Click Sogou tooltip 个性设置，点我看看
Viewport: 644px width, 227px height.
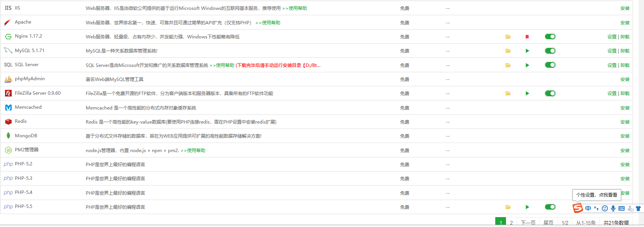pos(597,195)
